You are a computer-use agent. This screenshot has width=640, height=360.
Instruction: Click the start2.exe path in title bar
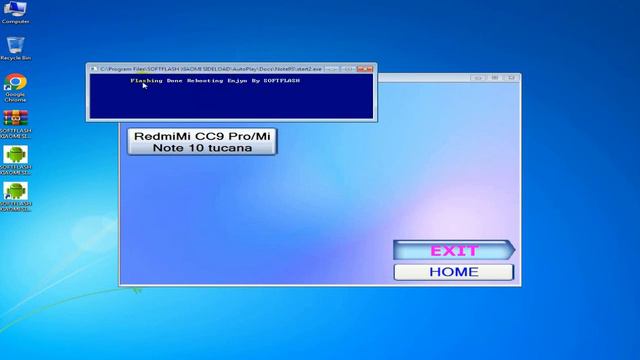click(x=211, y=69)
